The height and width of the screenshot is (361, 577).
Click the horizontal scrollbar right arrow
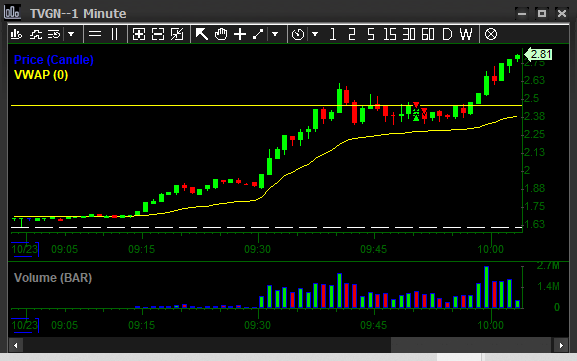[x=561, y=345]
